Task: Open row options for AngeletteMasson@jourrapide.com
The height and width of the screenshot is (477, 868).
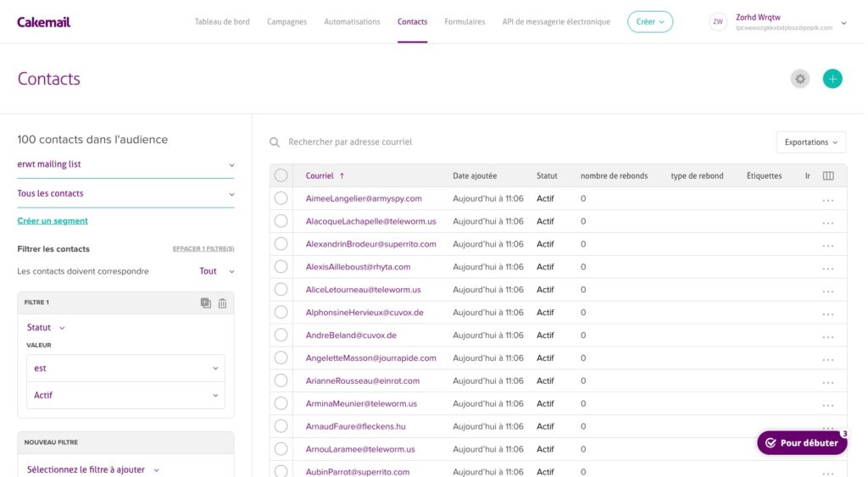Action: (x=827, y=358)
